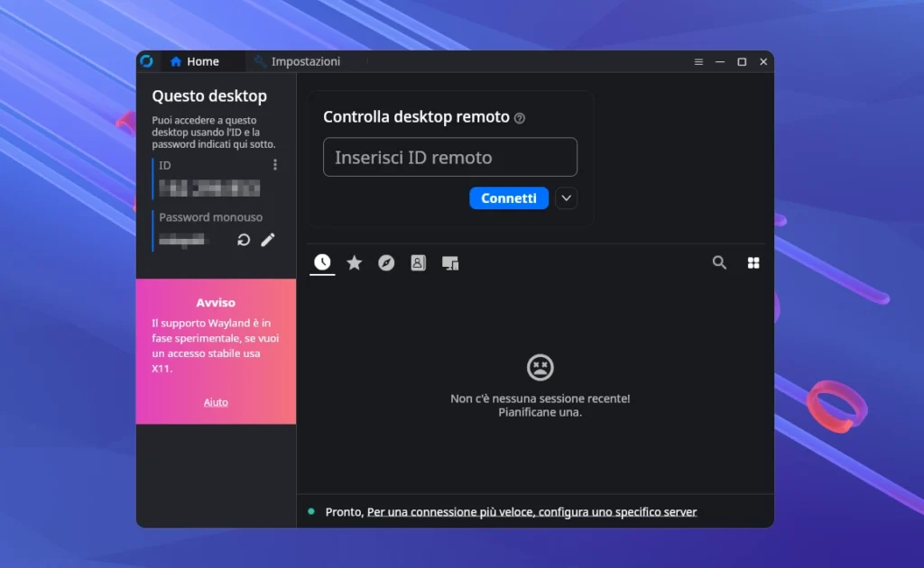Open the Aiuto link in the Wayland warning
The width and height of the screenshot is (924, 568).
tap(216, 402)
